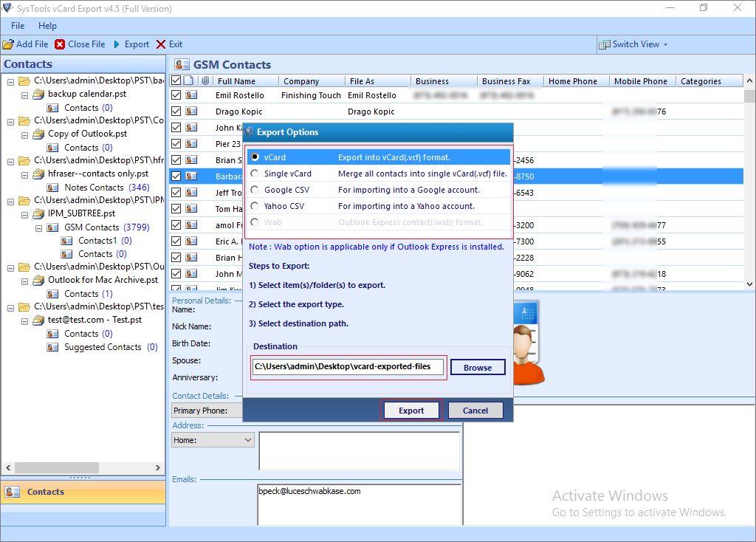Open the Help menu
This screenshot has width=756, height=542.
[47, 26]
